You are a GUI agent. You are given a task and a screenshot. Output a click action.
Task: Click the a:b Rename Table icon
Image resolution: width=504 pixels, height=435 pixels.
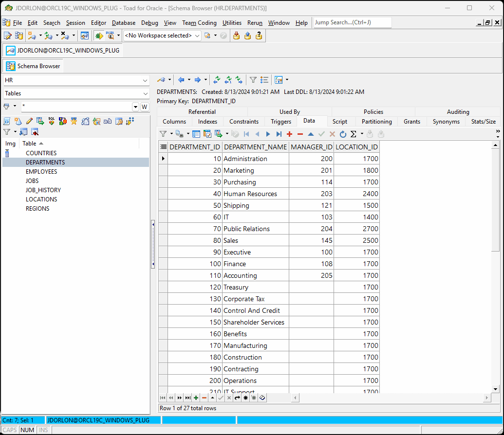point(108,121)
